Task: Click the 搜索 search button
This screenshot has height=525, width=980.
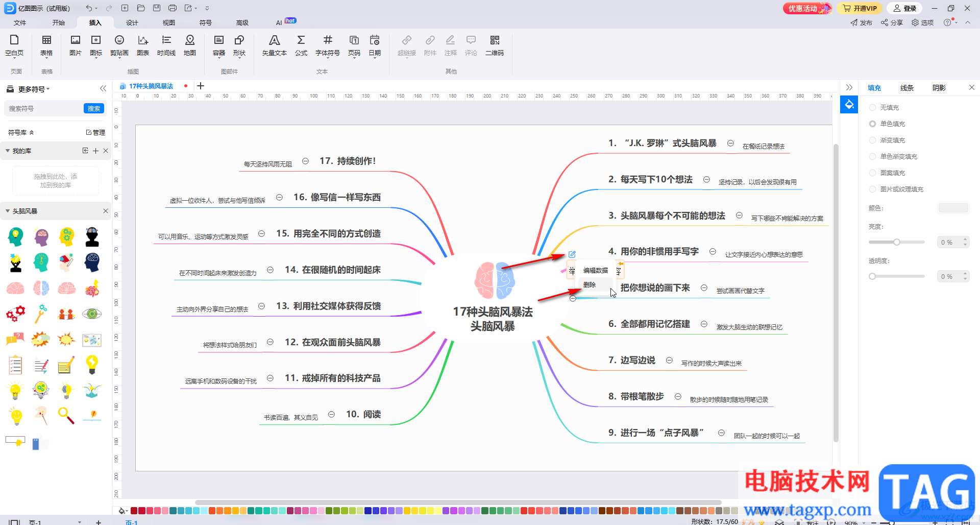Action: click(x=94, y=108)
